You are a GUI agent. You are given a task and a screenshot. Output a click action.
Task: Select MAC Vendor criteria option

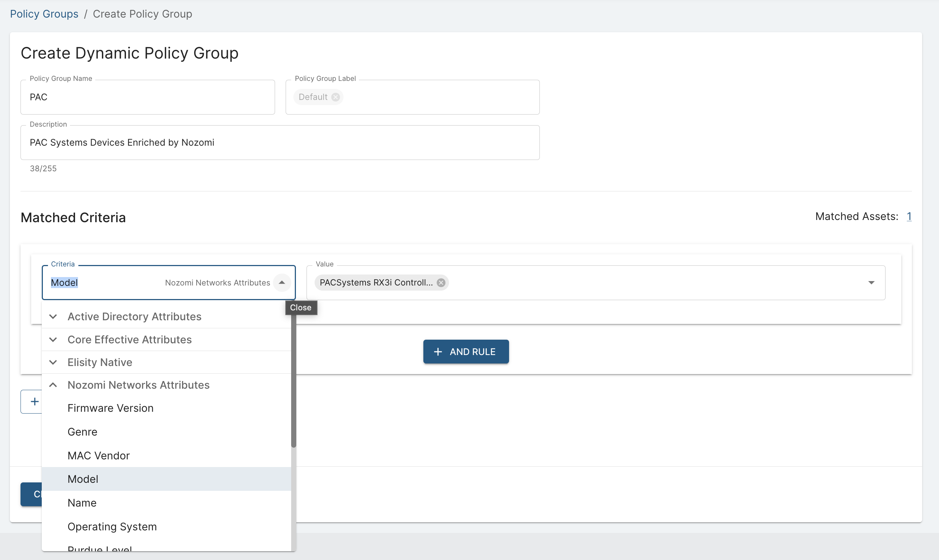point(166,455)
